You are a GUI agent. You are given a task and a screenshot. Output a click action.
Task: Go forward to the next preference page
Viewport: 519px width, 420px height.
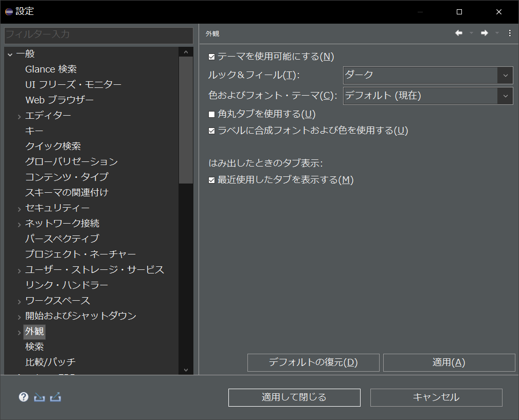click(484, 32)
